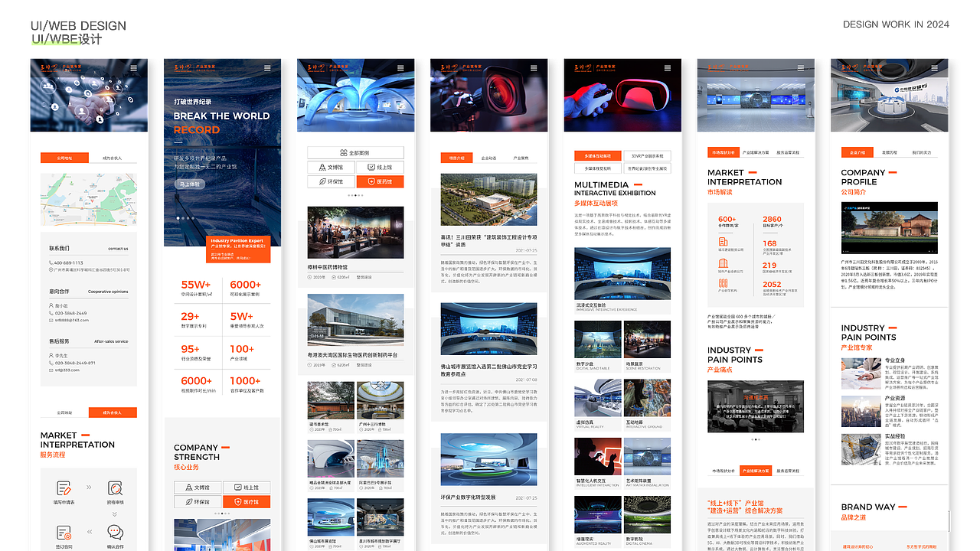Select 服务运营流程 tab above Market Interpretation stats
980x551 pixels.
tap(788, 152)
